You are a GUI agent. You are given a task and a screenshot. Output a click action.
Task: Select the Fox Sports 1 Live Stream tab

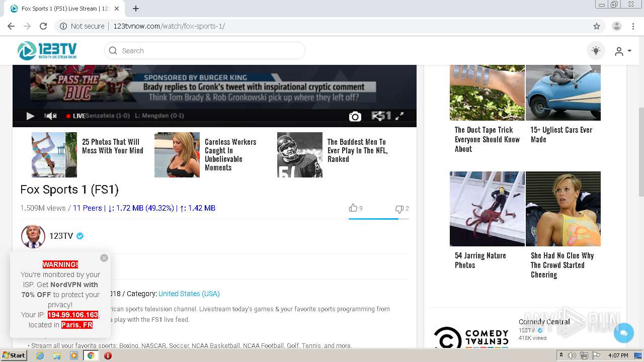[x=65, y=9]
